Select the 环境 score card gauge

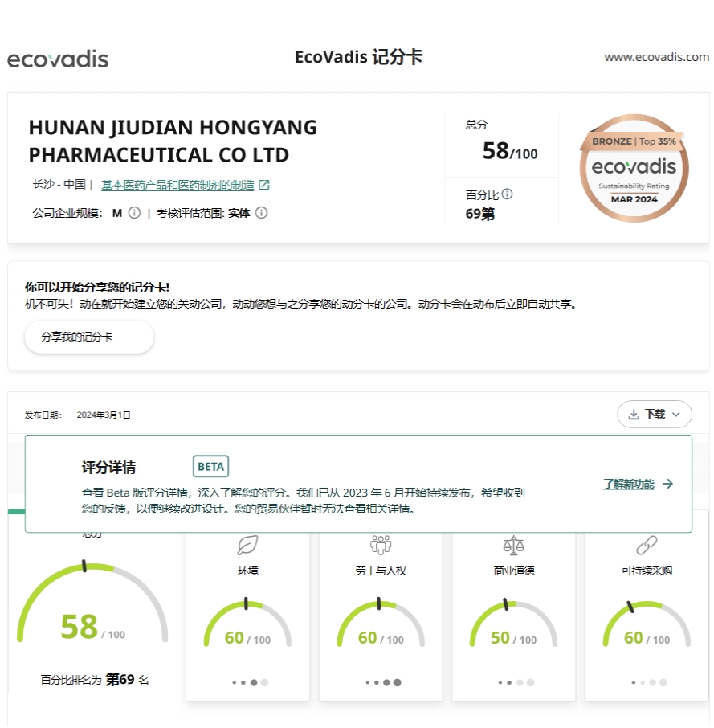point(247,624)
